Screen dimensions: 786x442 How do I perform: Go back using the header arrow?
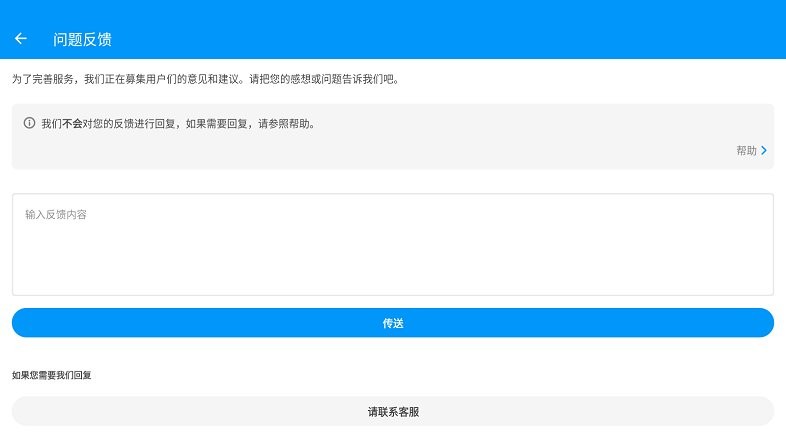(x=21, y=39)
